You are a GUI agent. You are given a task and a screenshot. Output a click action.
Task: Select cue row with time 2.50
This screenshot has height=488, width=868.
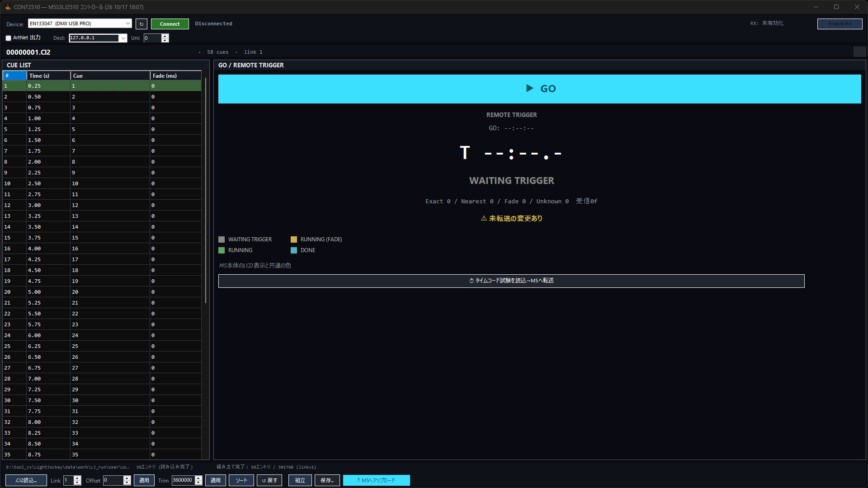(102, 183)
